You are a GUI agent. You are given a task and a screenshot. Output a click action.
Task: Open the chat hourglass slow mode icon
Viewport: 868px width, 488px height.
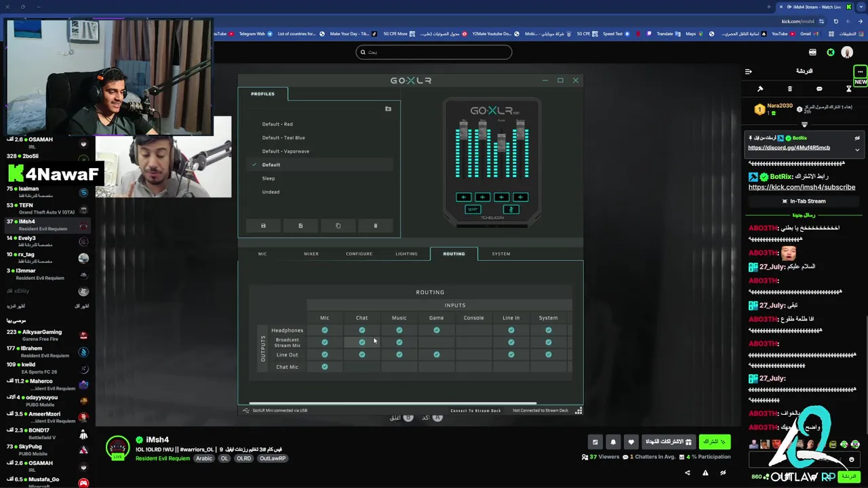[848, 89]
